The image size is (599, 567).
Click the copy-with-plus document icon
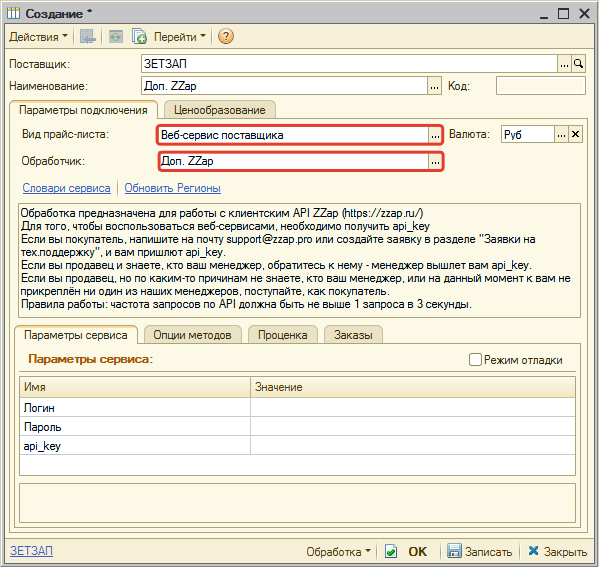[x=139, y=37]
